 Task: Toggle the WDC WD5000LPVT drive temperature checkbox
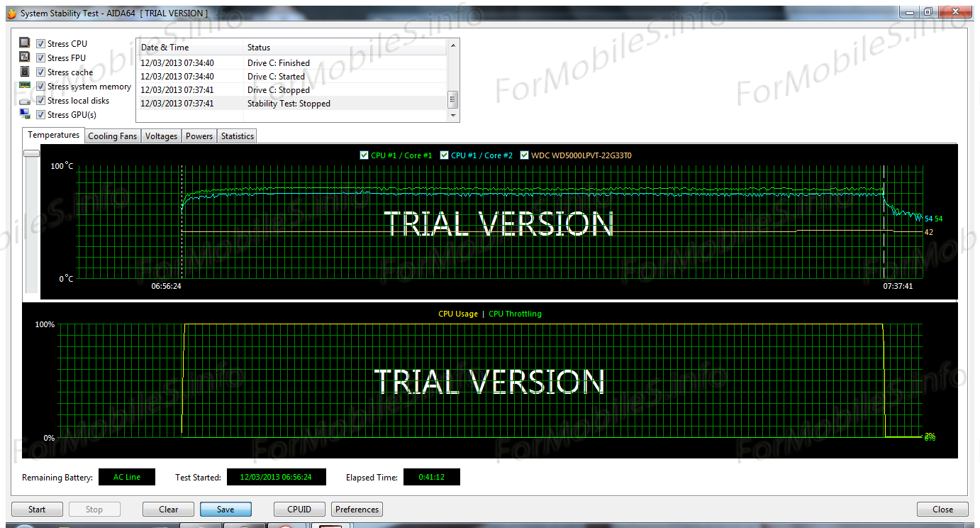(x=525, y=155)
